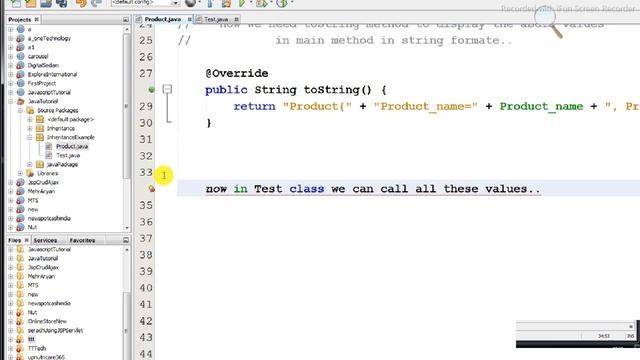Click the error hint icon at line 34
This screenshot has width=640, height=360.
(151, 188)
